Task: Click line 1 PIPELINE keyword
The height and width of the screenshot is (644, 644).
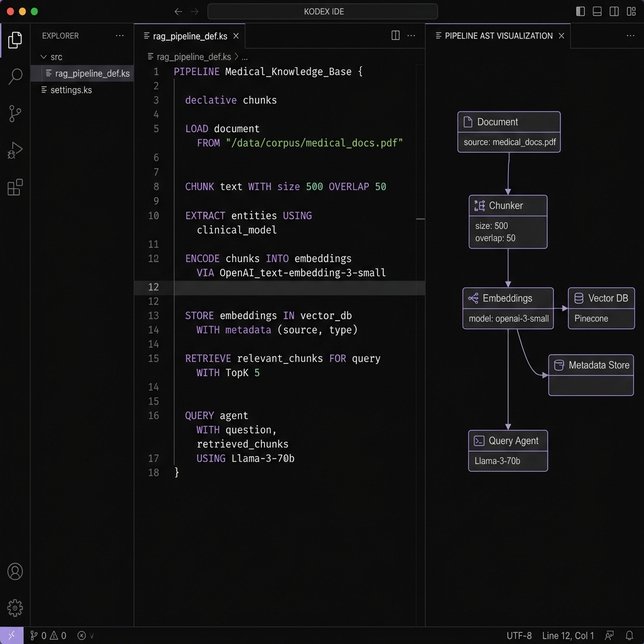Action: (196, 72)
